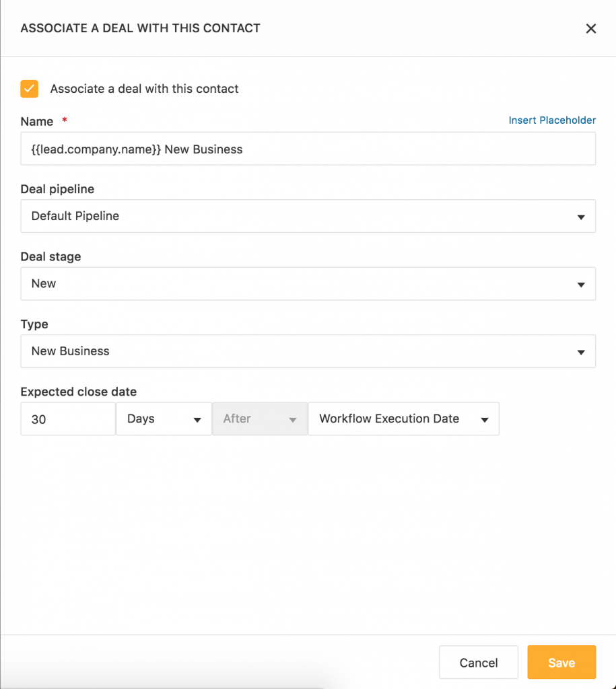The width and height of the screenshot is (616, 689).
Task: Open the Deal pipeline dropdown arrow
Action: coord(580,216)
